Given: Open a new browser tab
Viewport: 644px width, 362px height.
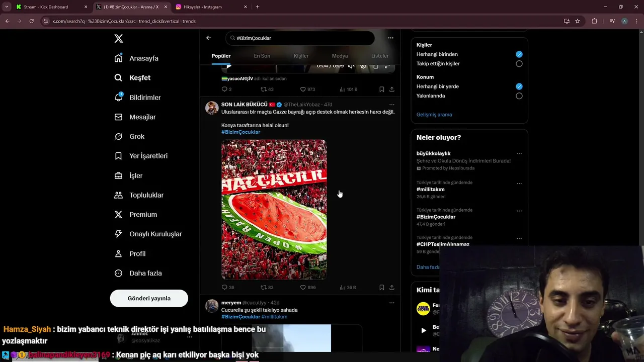Looking at the screenshot, I should pos(258,7).
